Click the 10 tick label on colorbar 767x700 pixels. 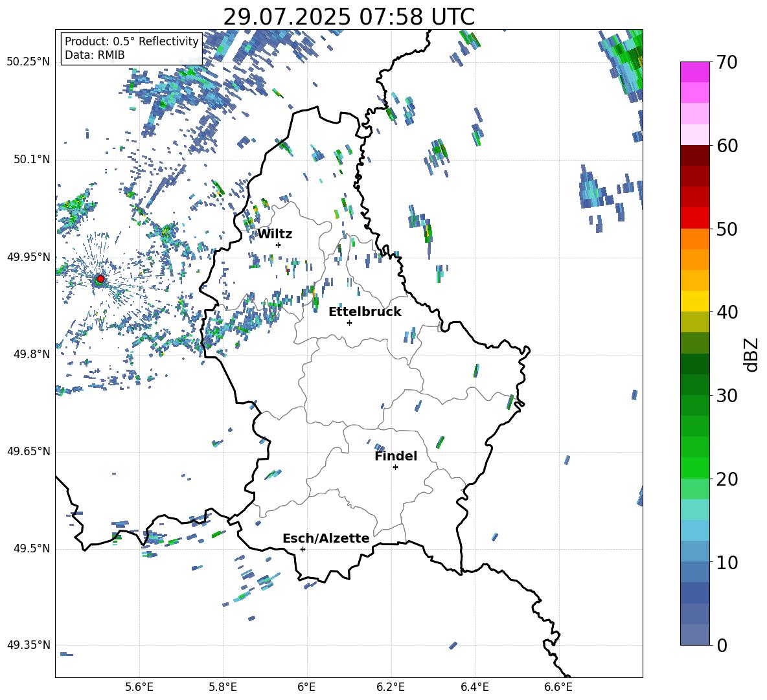(726, 563)
